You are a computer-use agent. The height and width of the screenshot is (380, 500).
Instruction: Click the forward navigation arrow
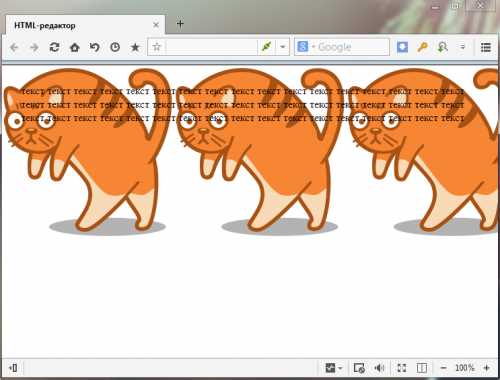(x=34, y=47)
